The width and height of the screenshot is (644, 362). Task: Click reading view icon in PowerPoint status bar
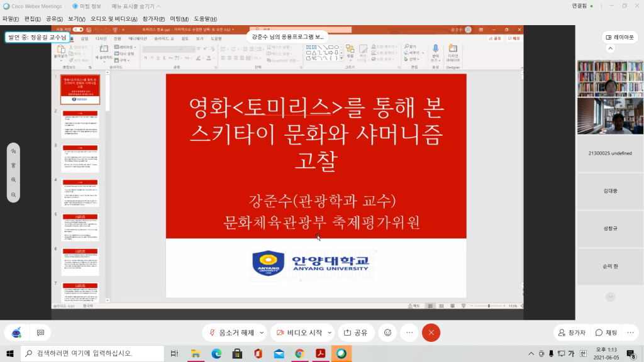453,306
